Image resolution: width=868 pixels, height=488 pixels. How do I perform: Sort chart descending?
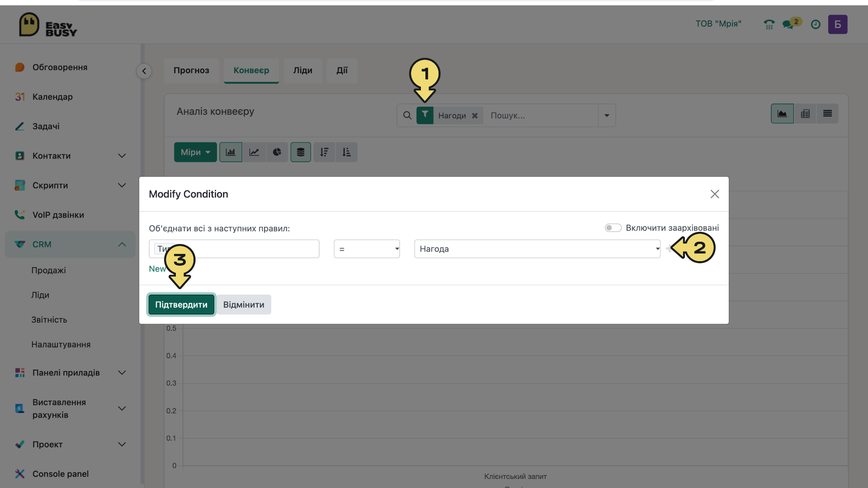click(x=324, y=152)
